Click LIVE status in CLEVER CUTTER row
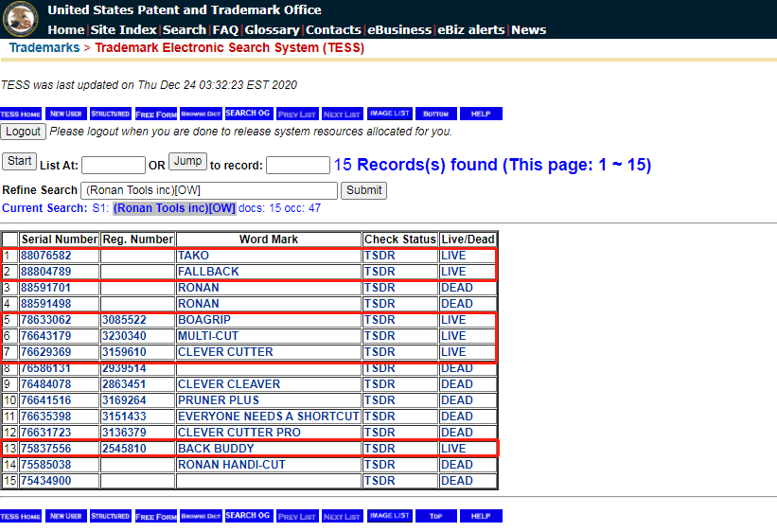The image size is (777, 532). point(453,352)
